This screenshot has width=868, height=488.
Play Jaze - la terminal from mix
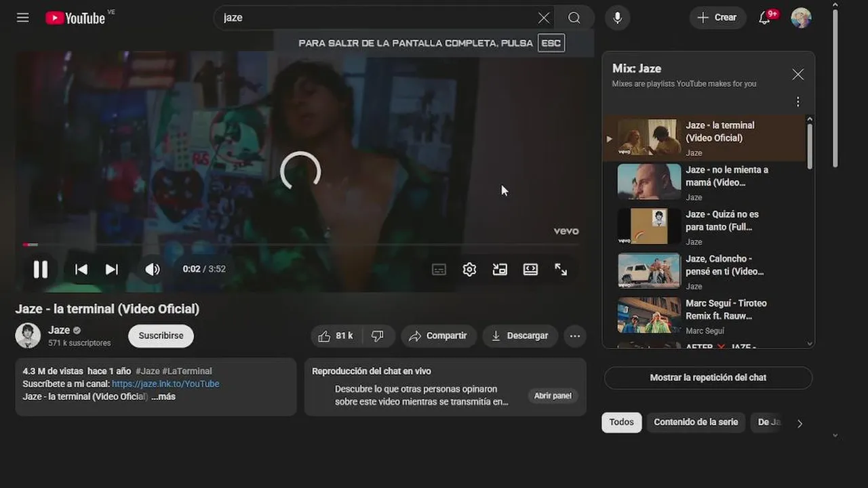(x=704, y=138)
